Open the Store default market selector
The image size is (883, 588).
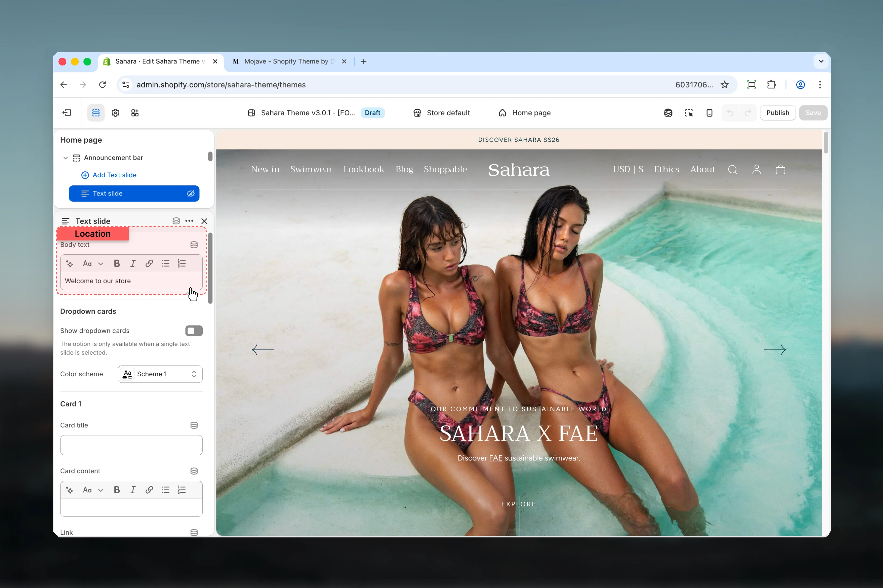pyautogui.click(x=442, y=113)
